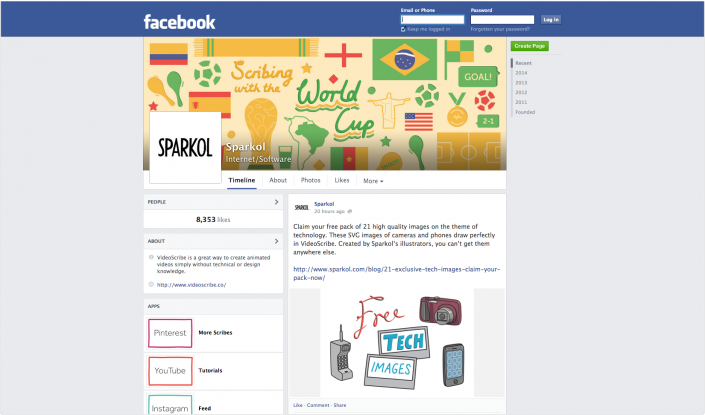The image size is (705, 415).
Task: Click the Sparkol page name on cover
Action: pyautogui.click(x=245, y=147)
